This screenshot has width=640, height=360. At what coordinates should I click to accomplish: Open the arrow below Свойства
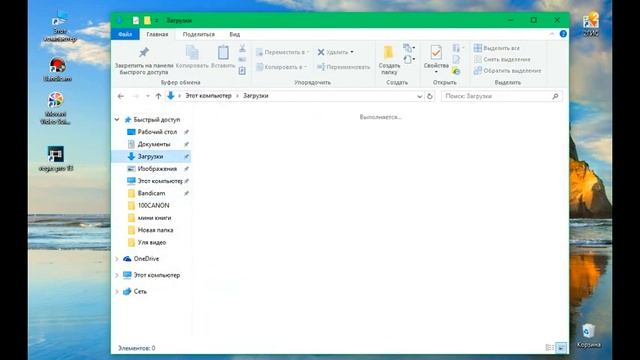click(x=436, y=72)
